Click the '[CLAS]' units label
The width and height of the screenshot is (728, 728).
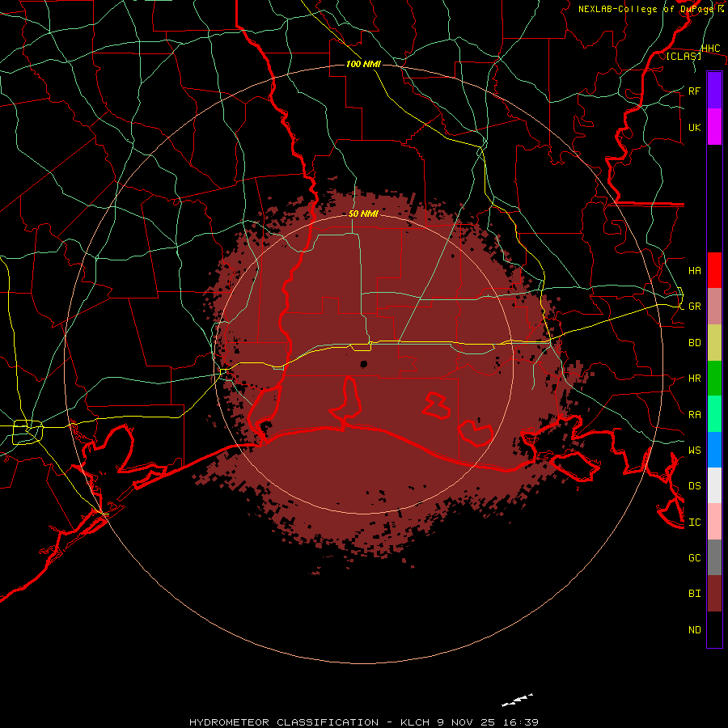tap(684, 56)
